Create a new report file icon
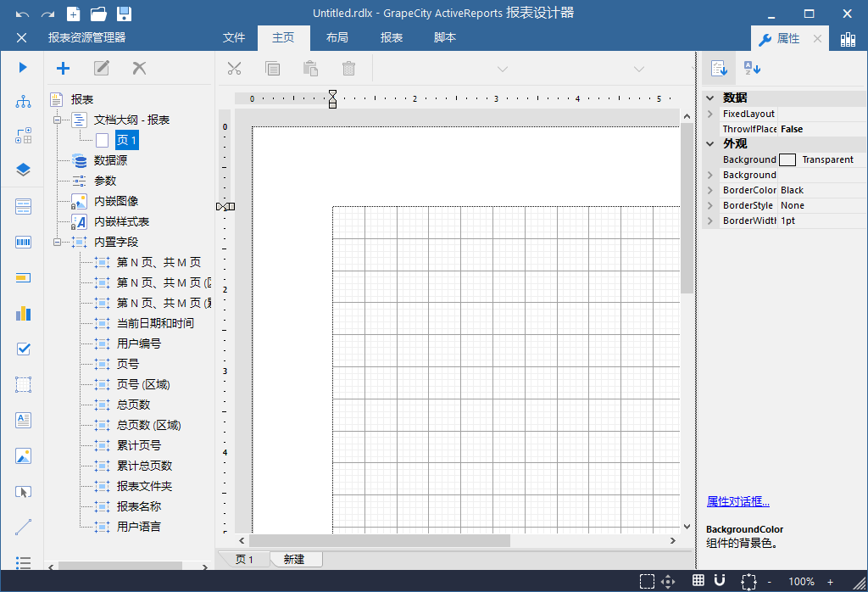Image resolution: width=868 pixels, height=592 pixels. click(73, 14)
